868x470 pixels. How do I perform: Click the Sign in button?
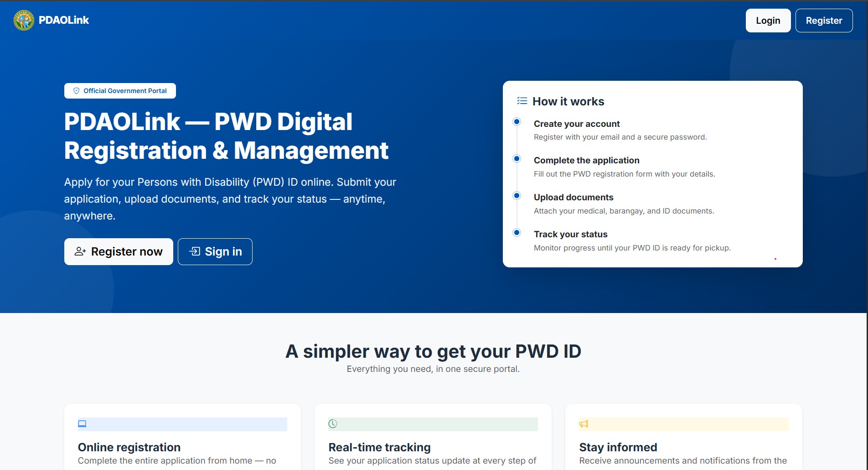click(215, 251)
